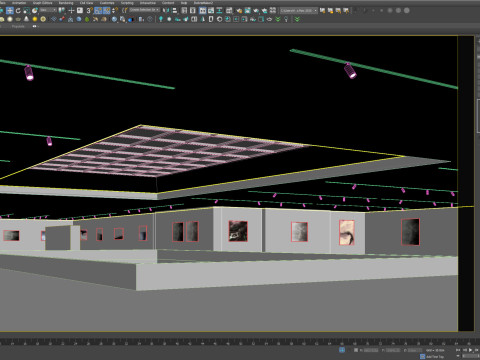Open the Animation menu

pos(19,3)
